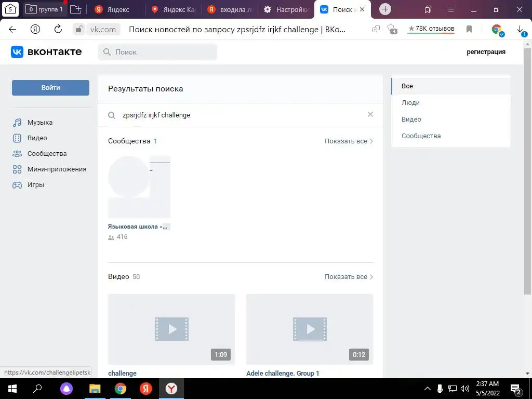Viewport: 532px width, 399px height.
Task: Bookmark this page
Action: tap(469, 29)
